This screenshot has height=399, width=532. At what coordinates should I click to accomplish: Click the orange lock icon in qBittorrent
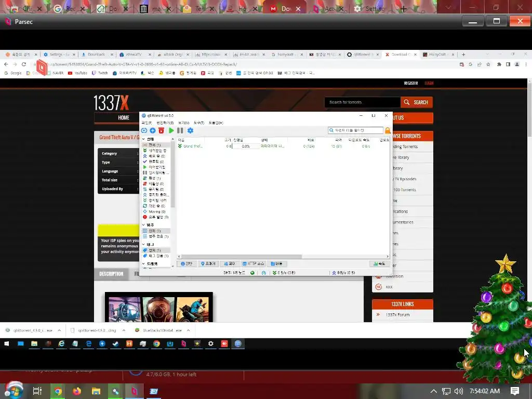pos(388,130)
